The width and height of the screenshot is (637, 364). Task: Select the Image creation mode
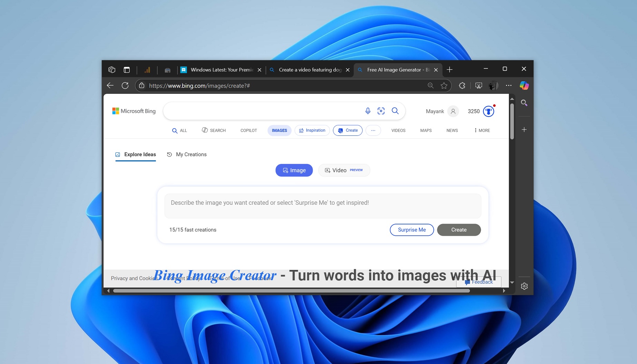pyautogui.click(x=294, y=170)
